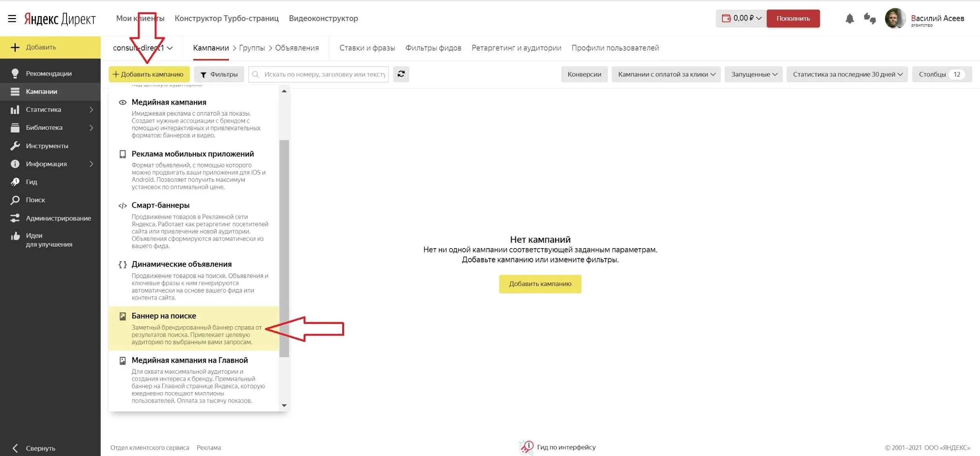Switch to the 'Ставки и фразы' tab
This screenshot has width=980, height=456.
[x=367, y=48]
